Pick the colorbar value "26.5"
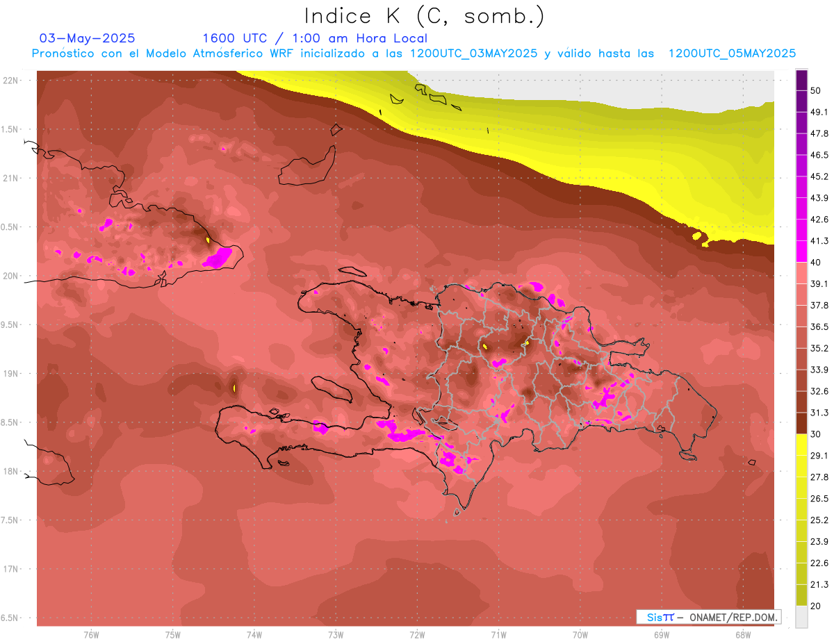This screenshot has height=644, width=834. (820, 499)
